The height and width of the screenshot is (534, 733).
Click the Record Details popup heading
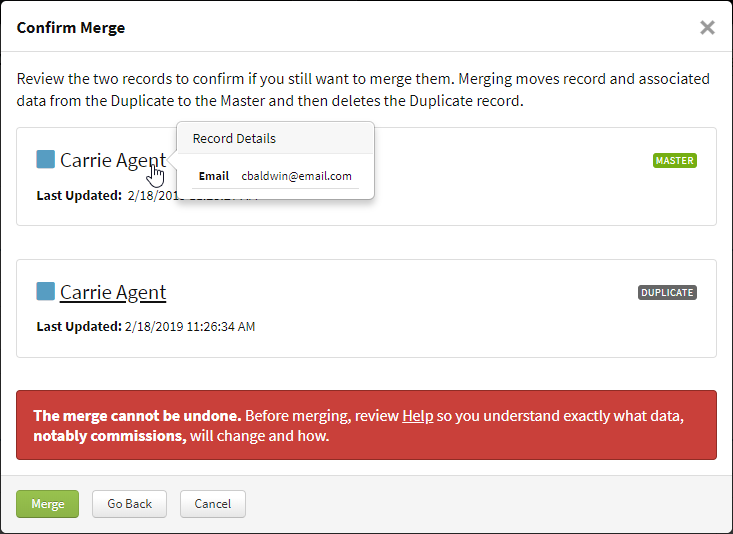(x=234, y=138)
